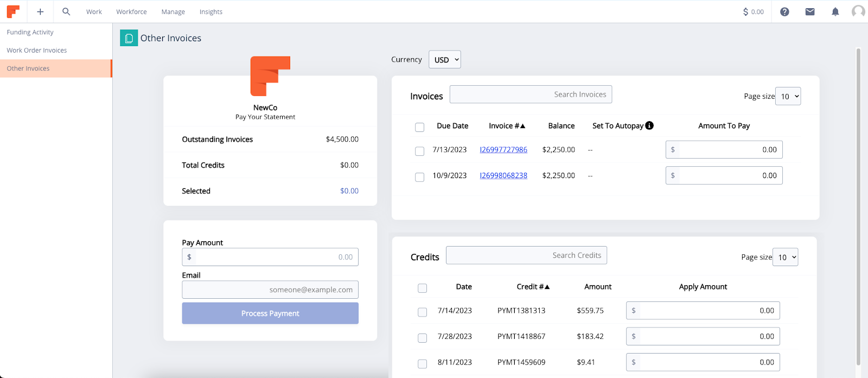Screen dimensions: 868x378
Task: Select Other Invoices in sidebar
Action: tap(56, 68)
